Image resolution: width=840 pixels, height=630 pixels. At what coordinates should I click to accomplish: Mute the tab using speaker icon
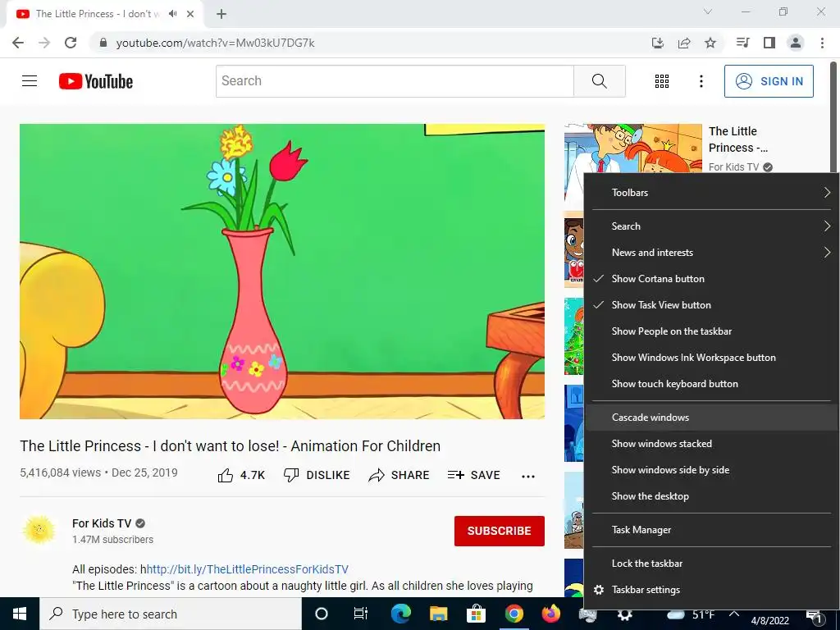[172, 14]
